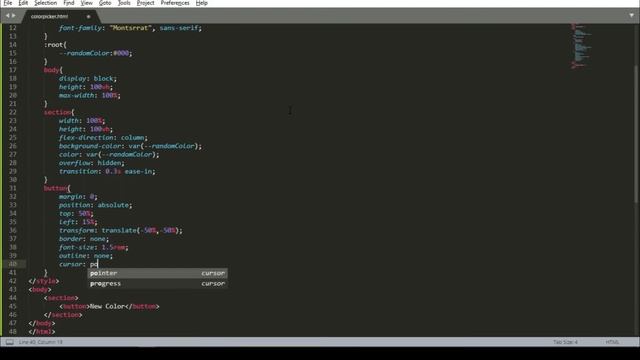Viewport: 640px width, 360px height.
Task: Open the HTML syntax selector in status bar
Action: coord(612,342)
